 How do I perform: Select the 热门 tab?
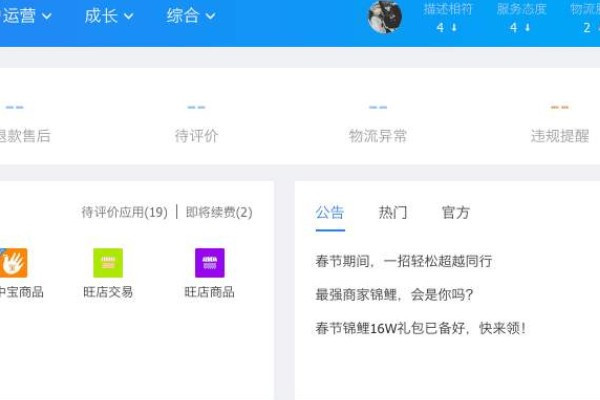tap(393, 212)
